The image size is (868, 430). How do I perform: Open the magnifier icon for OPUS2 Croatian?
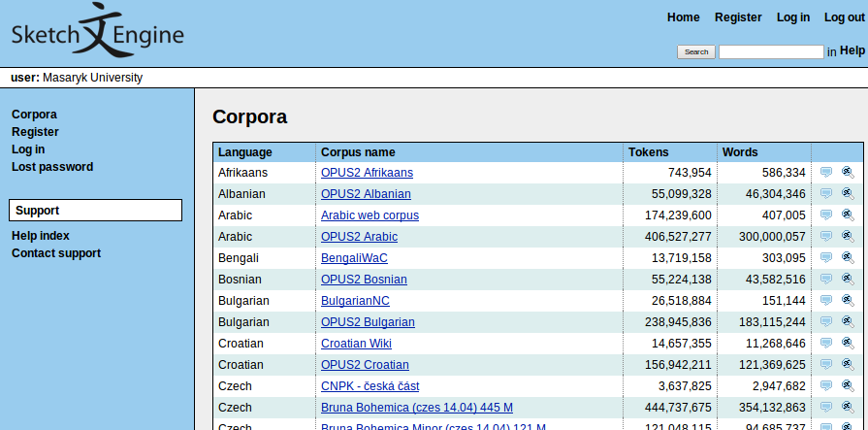point(848,364)
